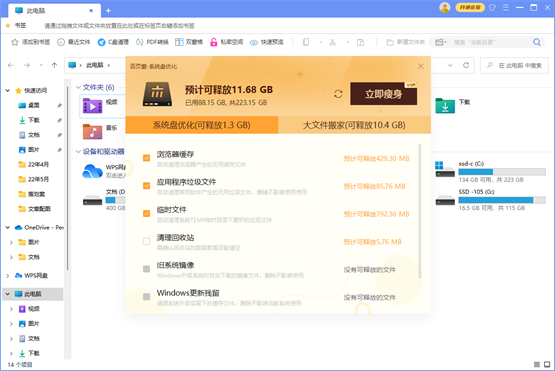Click the 旧系统镜像 disabled checkbox
The height and width of the screenshot is (371, 555).
[x=146, y=269]
